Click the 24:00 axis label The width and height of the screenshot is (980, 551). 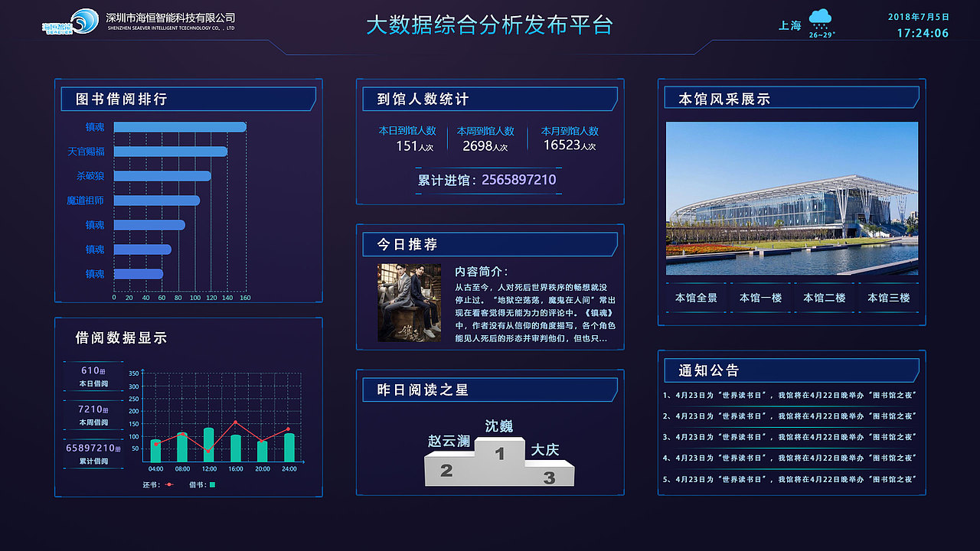[289, 468]
